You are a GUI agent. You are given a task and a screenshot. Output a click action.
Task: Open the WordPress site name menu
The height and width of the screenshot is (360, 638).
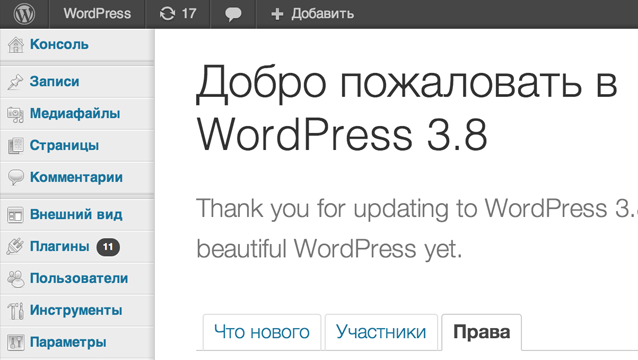click(x=97, y=14)
